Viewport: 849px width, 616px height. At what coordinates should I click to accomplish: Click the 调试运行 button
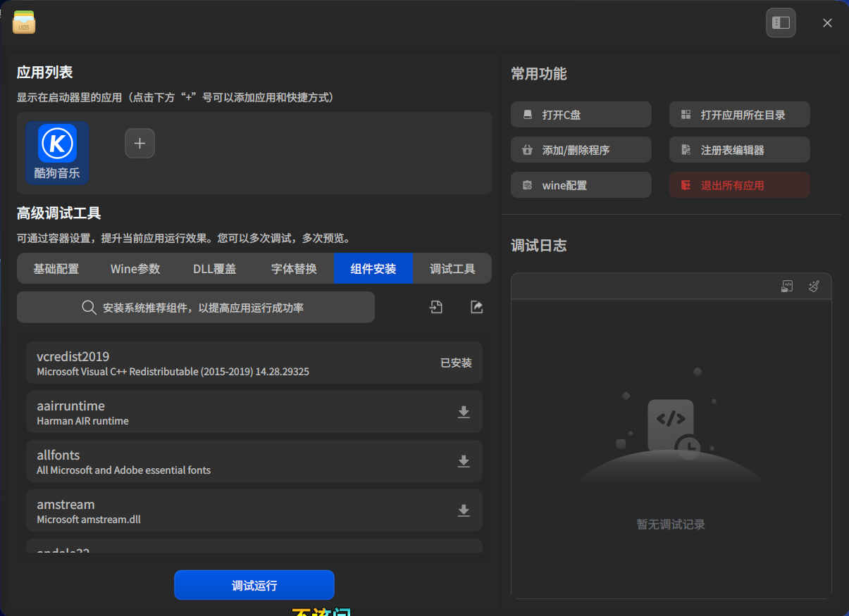pos(254,585)
